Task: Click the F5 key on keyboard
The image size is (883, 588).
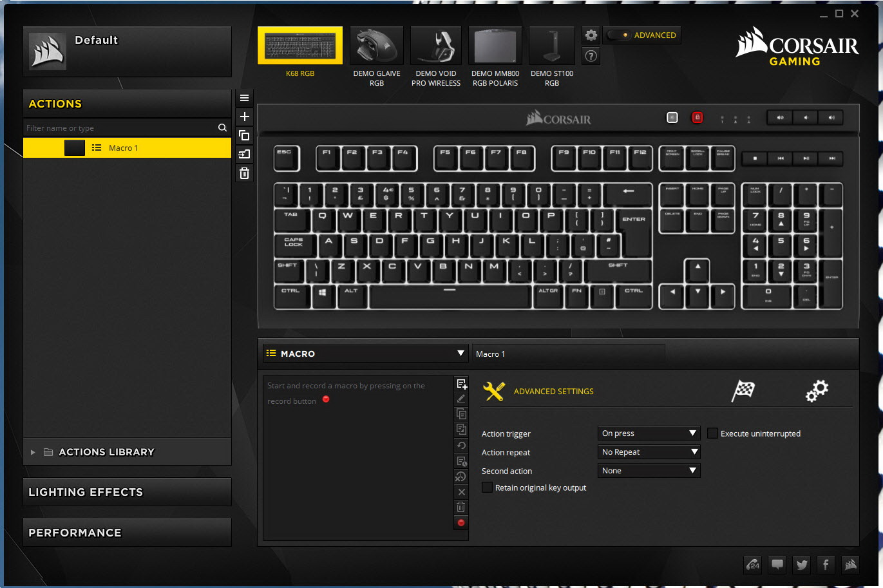Action: [446, 158]
